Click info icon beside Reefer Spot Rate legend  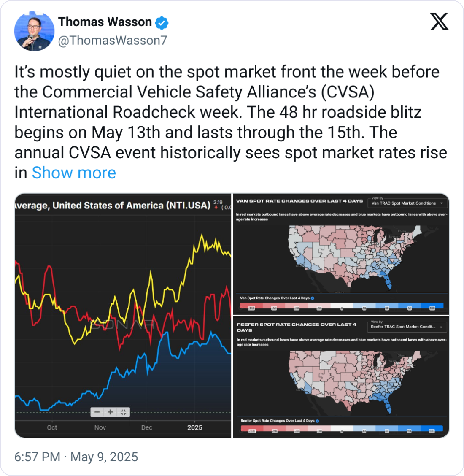pyautogui.click(x=317, y=421)
